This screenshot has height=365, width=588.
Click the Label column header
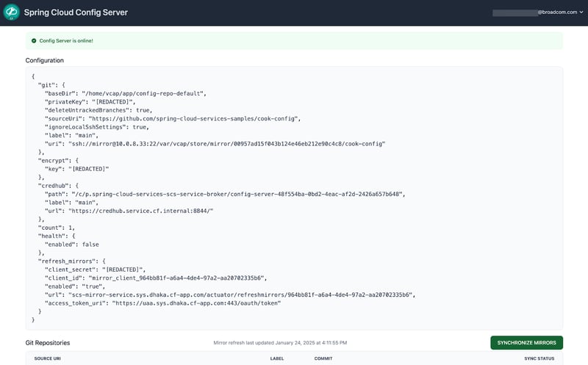click(277, 359)
